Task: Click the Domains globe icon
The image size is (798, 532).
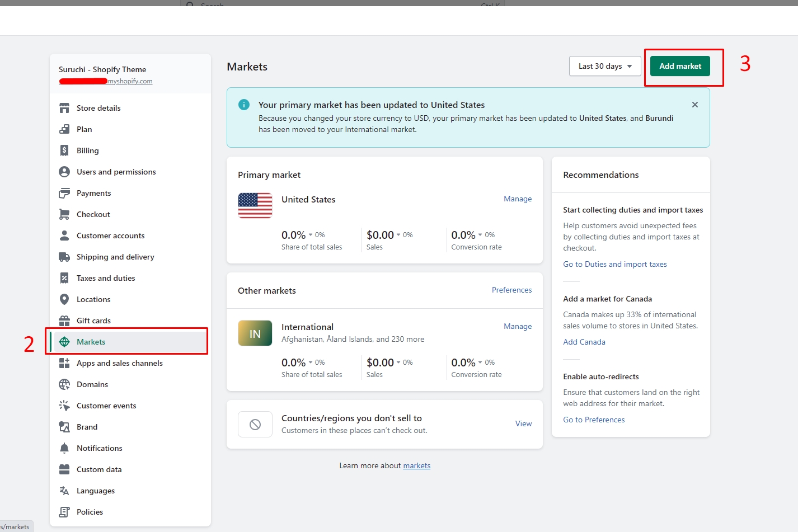Action: [x=64, y=384]
